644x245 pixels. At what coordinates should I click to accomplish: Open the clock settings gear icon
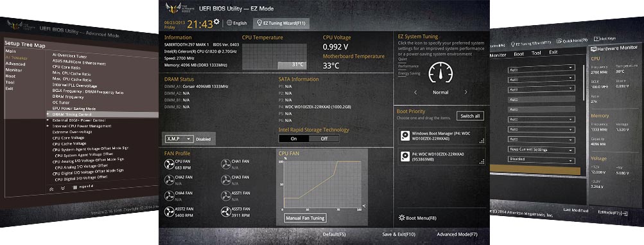pyautogui.click(x=216, y=21)
